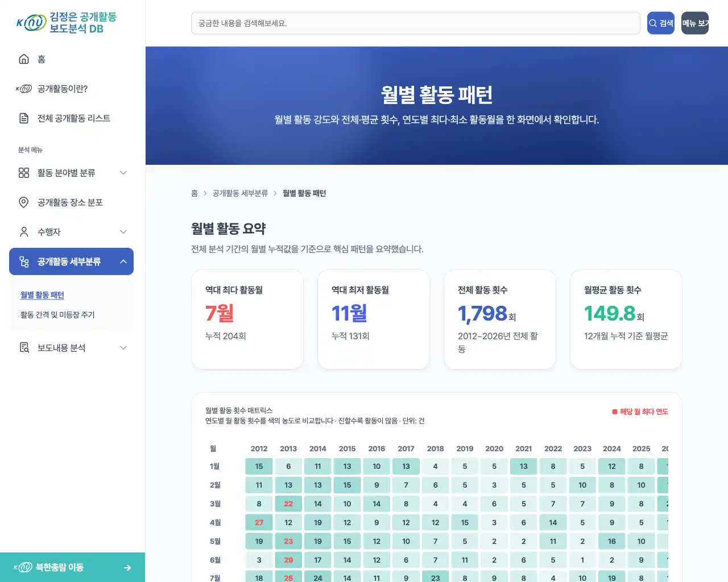This screenshot has width=728, height=582.
Task: Open 공개활동이란? menu item
Action: click(71, 89)
